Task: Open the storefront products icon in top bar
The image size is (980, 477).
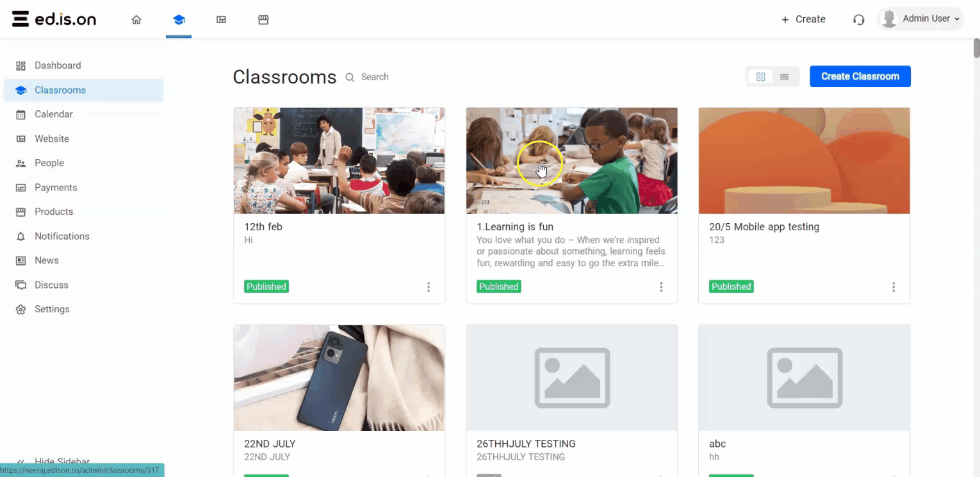Action: click(263, 20)
